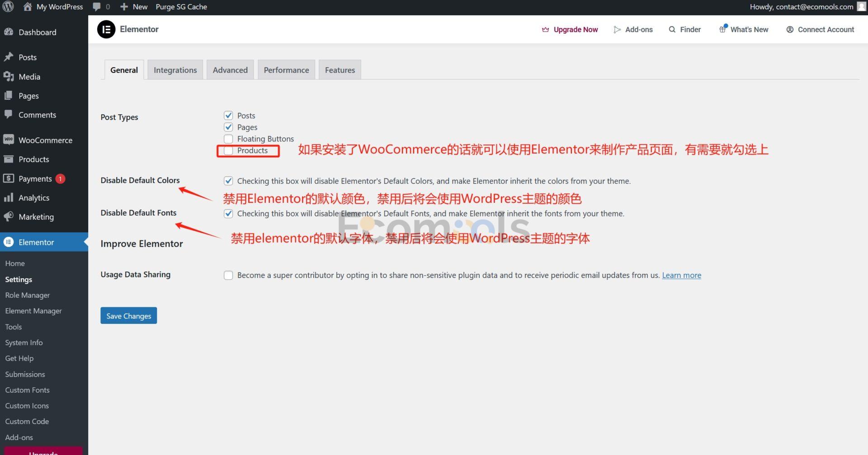Image resolution: width=868 pixels, height=455 pixels.
Task: Click the Finder magnifier icon
Action: (x=672, y=29)
